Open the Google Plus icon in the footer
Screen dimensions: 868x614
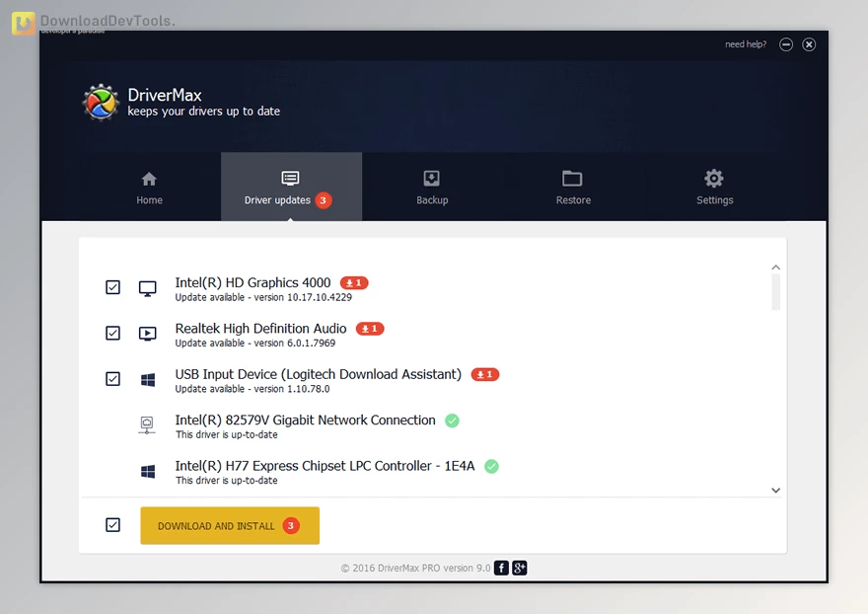click(519, 568)
